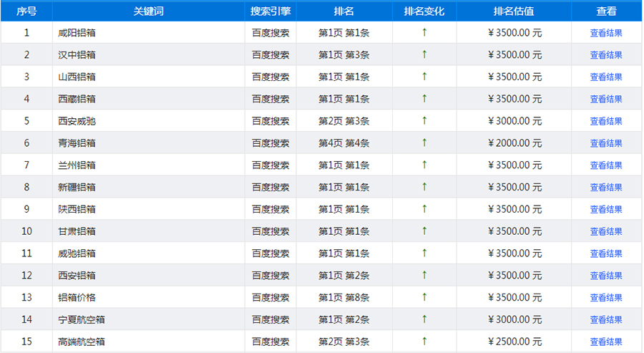This screenshot has height=353, width=644.
Task: View results for 宁夏航空箱 row
Action: [x=606, y=320]
